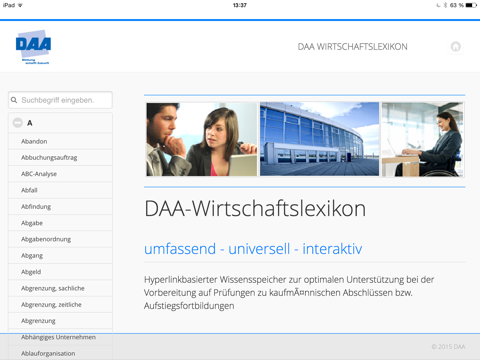Click the glass building photo
The image size is (480, 360).
click(319, 139)
